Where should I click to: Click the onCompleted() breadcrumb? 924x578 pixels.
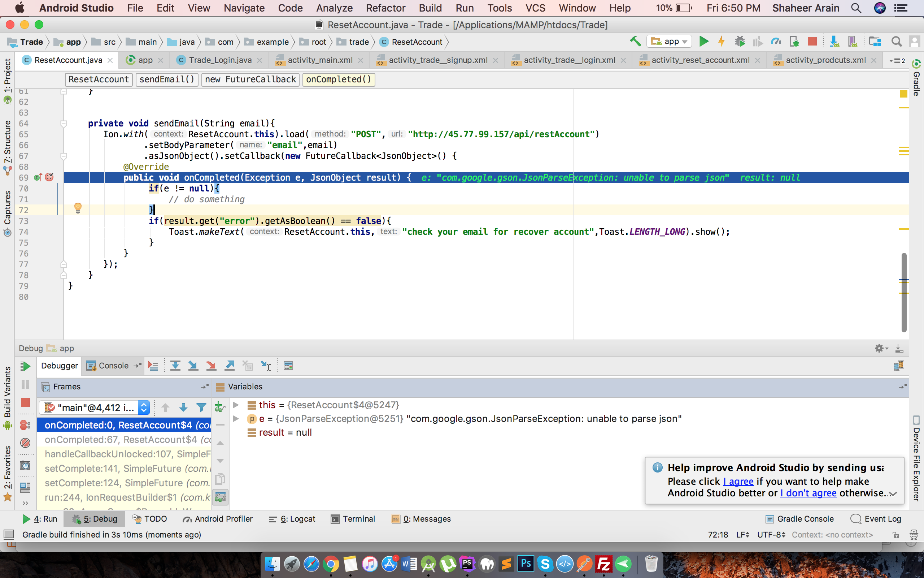tap(339, 79)
